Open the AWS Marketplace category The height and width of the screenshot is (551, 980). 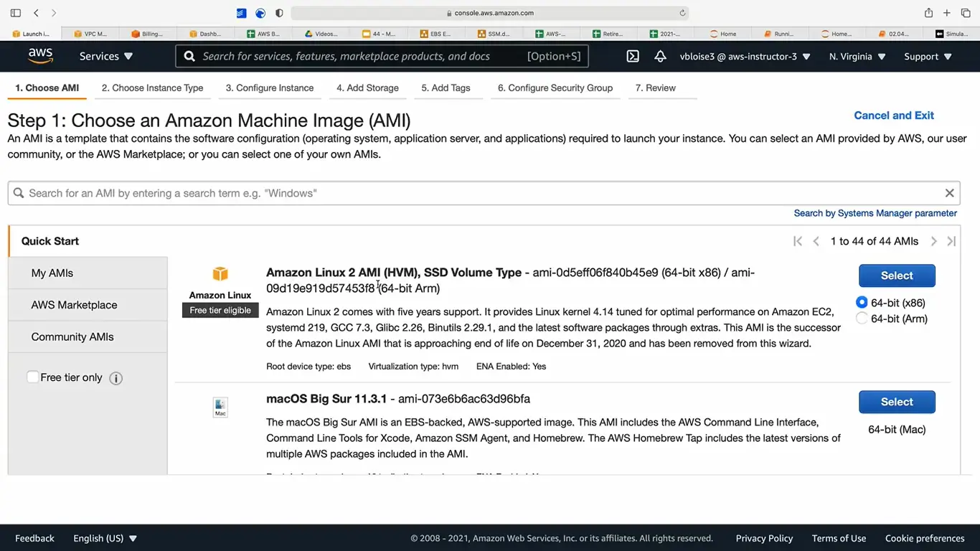[x=88, y=305]
